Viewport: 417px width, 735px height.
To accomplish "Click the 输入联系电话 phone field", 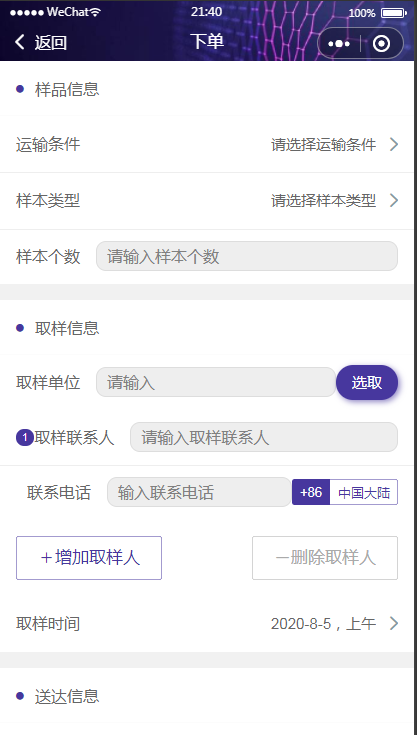I will [199, 492].
